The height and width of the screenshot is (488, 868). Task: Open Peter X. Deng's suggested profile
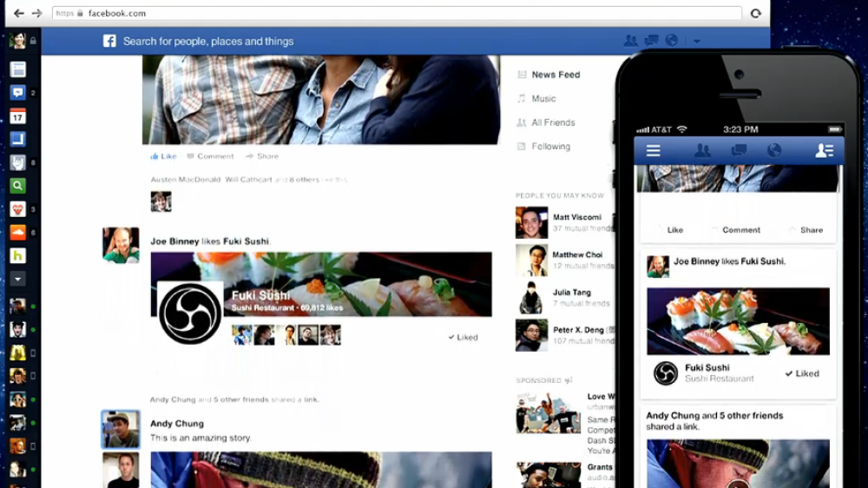(x=578, y=330)
